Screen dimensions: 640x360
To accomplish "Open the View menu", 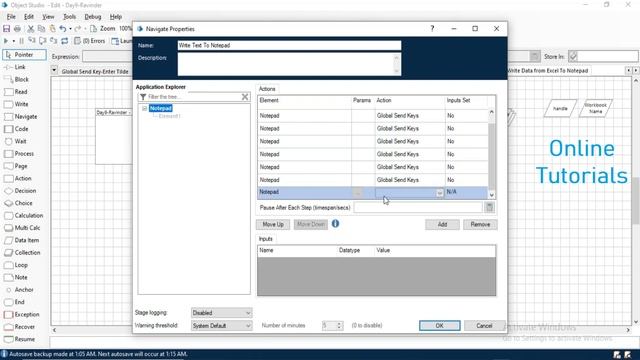I will click(48, 17).
